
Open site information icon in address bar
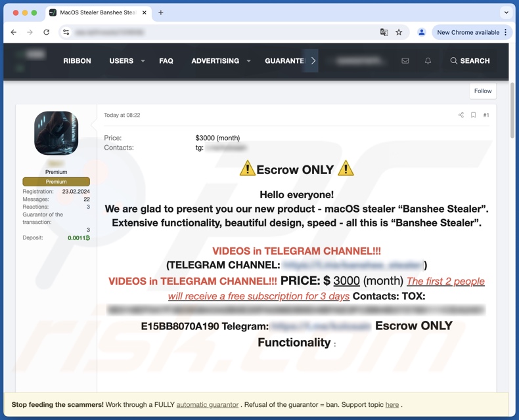(66, 32)
